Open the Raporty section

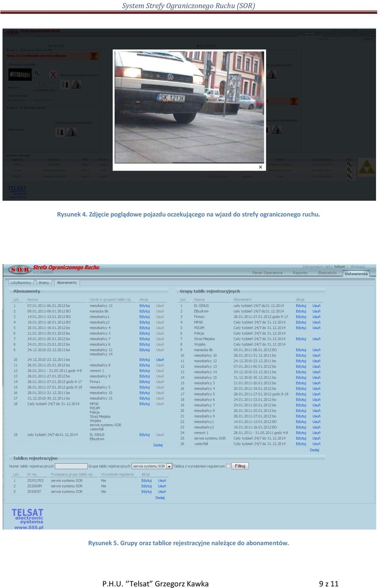pos(300,273)
